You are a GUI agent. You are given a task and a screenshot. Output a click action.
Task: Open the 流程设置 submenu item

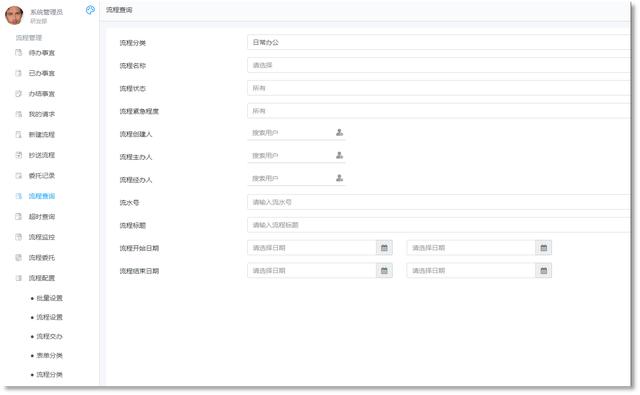[49, 317]
